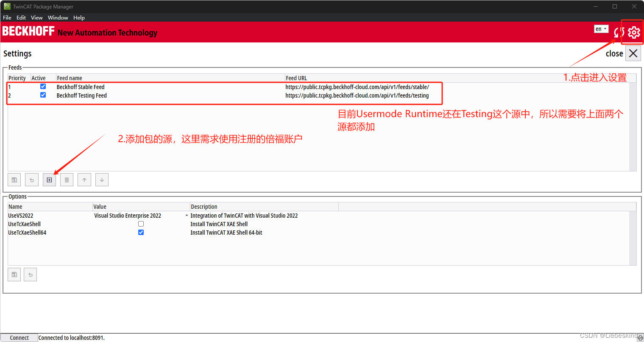The image size is (644, 342).
Task: Click the Feed URL column header
Action: 460,78
